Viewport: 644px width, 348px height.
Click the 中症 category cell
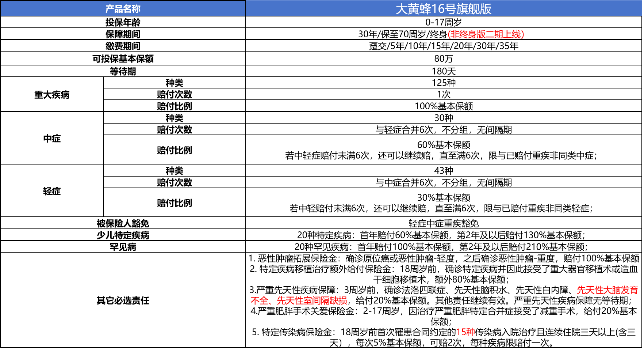[52, 139]
